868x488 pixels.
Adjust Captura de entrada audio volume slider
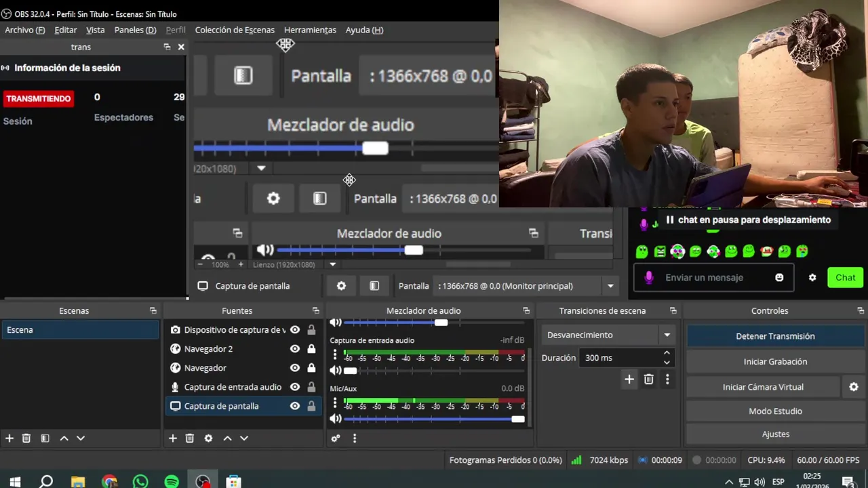435,371
